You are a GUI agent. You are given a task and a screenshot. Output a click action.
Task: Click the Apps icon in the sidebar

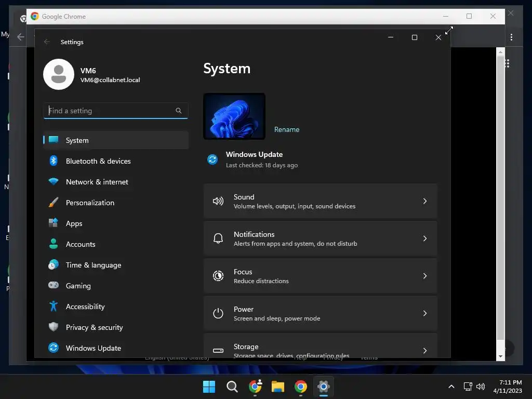pos(54,223)
